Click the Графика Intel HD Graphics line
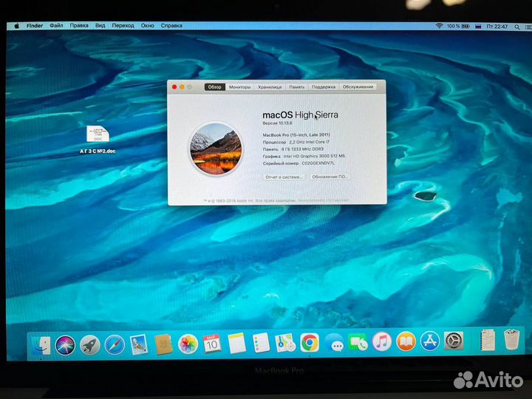The height and width of the screenshot is (399, 532). click(x=304, y=157)
